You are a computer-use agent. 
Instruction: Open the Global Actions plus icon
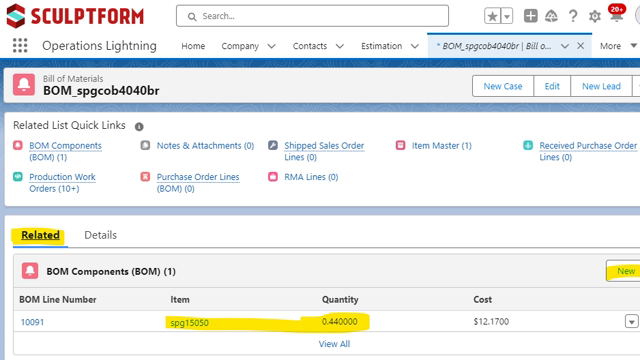[531, 16]
